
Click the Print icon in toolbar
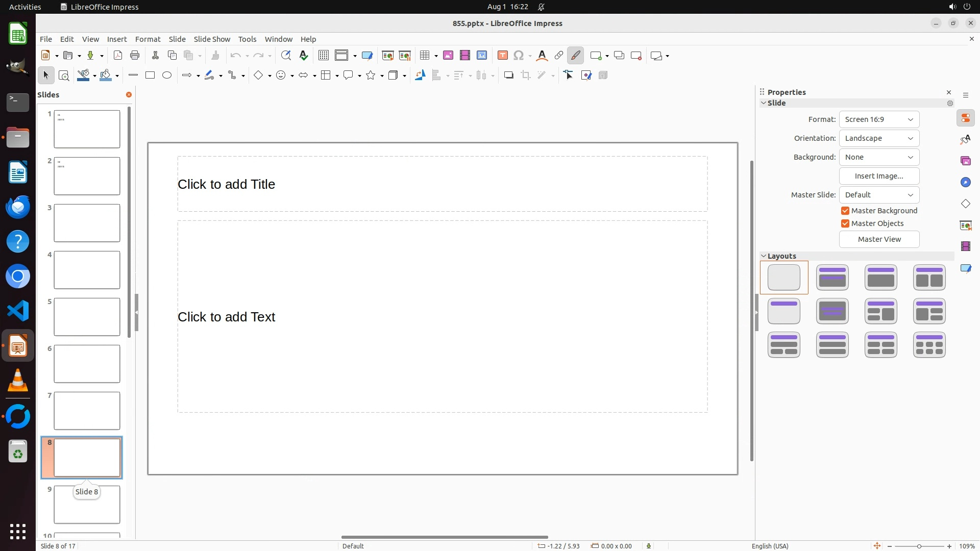[x=135, y=56]
